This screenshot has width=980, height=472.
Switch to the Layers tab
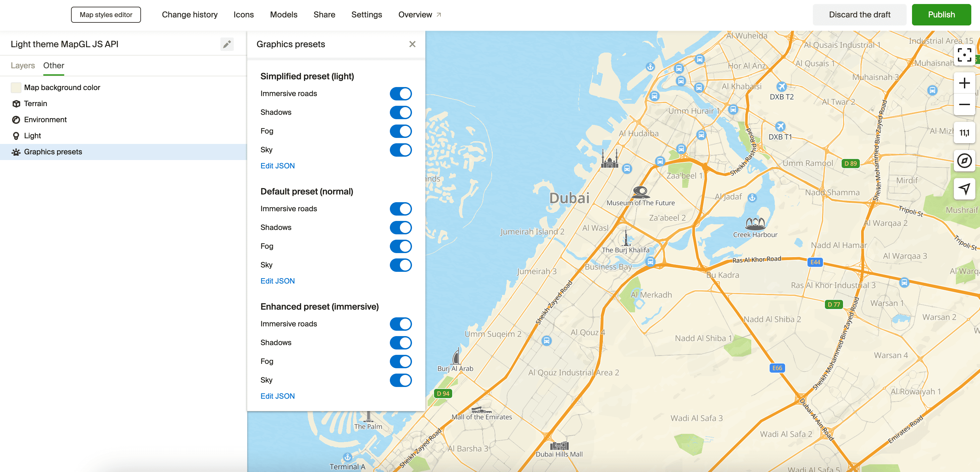pos(22,65)
